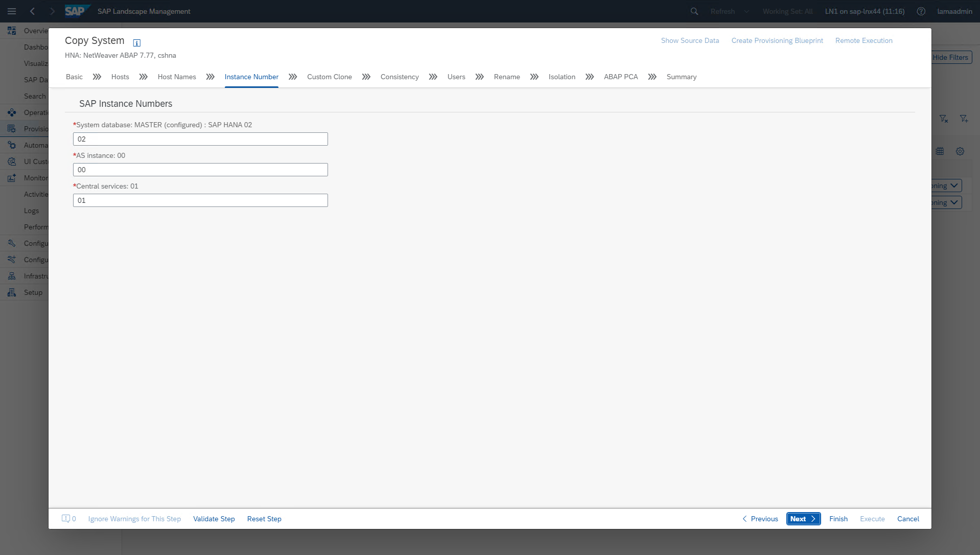980x555 pixels.
Task: Expand the Refresh dropdown arrow
Action: pos(746,11)
